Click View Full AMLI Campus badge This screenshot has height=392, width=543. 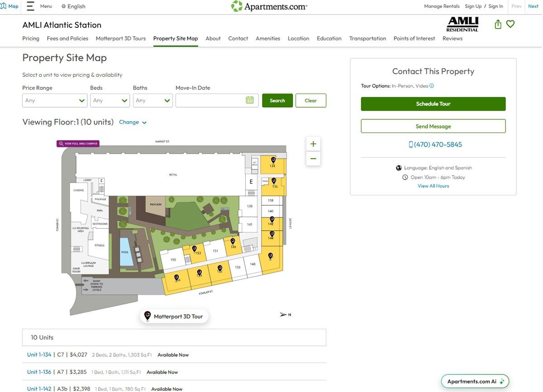pyautogui.click(x=78, y=143)
